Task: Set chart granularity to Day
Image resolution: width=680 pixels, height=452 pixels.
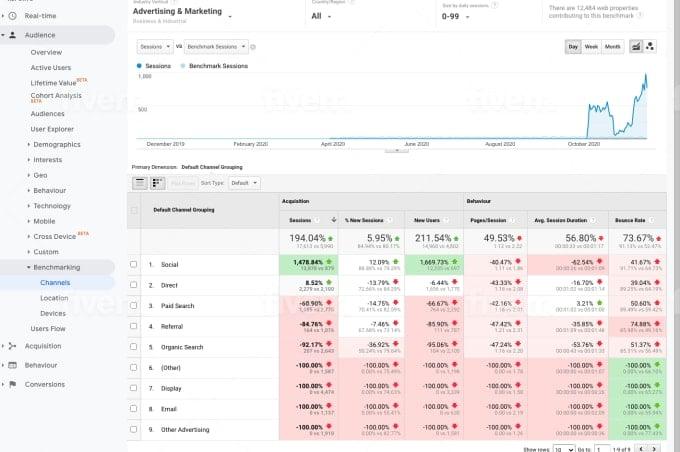Action: pos(573,46)
